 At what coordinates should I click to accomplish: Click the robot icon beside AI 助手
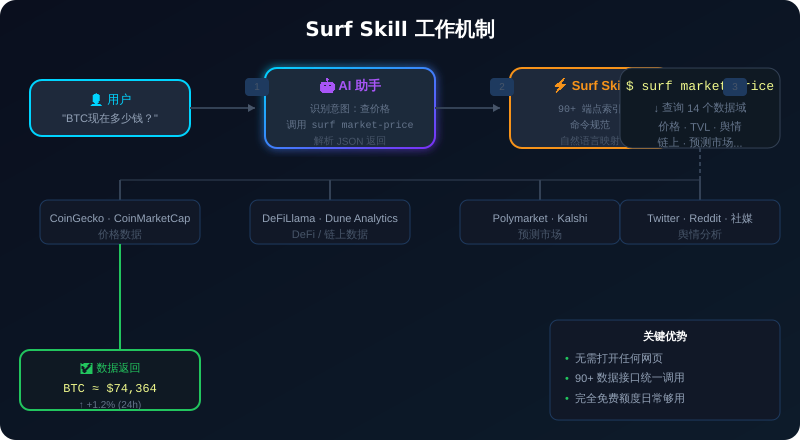[x=327, y=86]
